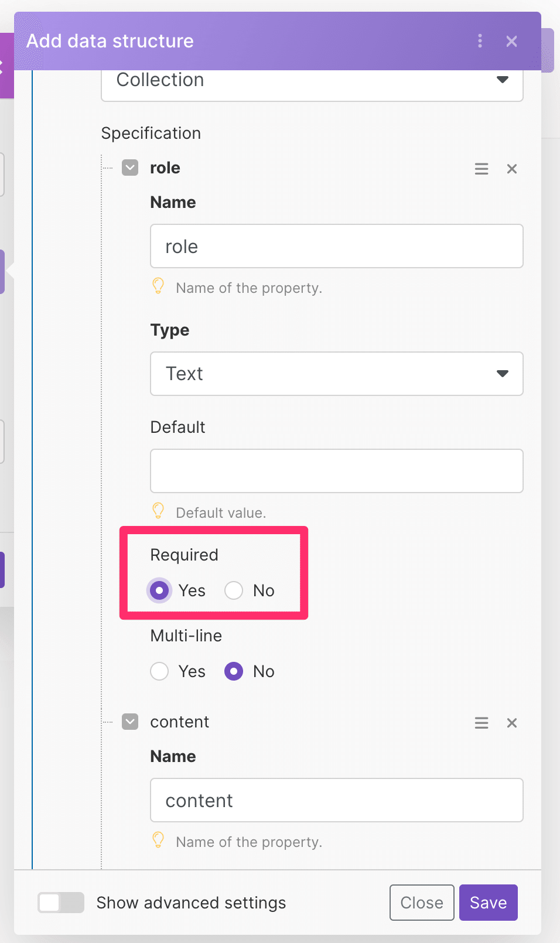Screen dimensions: 560x943
Task: Select Yes for Required
Action: pos(159,590)
